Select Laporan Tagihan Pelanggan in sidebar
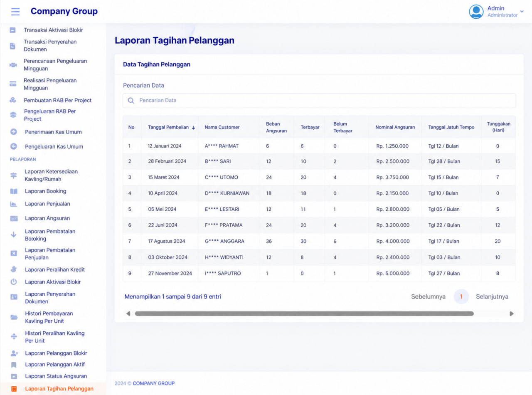532x395 pixels. click(x=59, y=389)
